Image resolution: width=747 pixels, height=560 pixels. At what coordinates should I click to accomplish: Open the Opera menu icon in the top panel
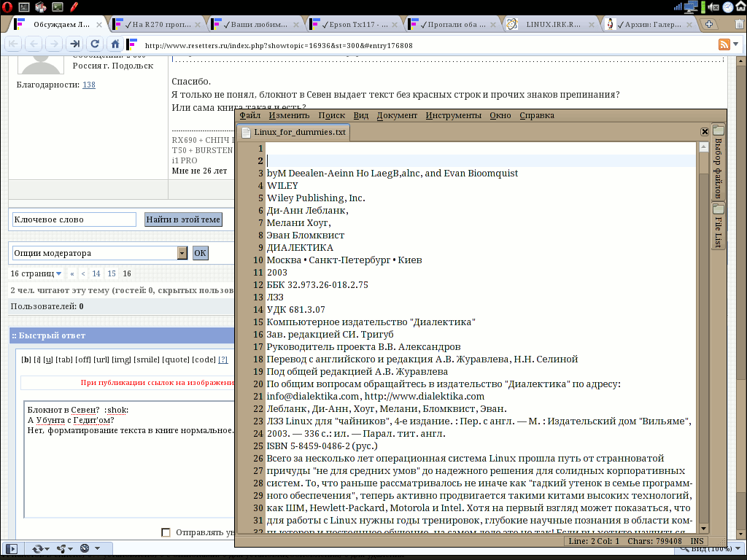tap(7, 7)
